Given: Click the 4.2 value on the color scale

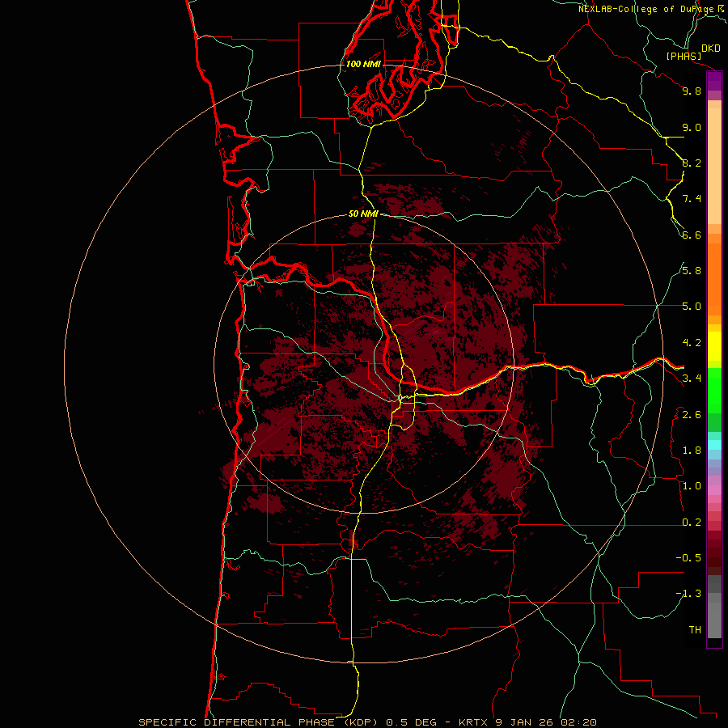Looking at the screenshot, I should (692, 342).
